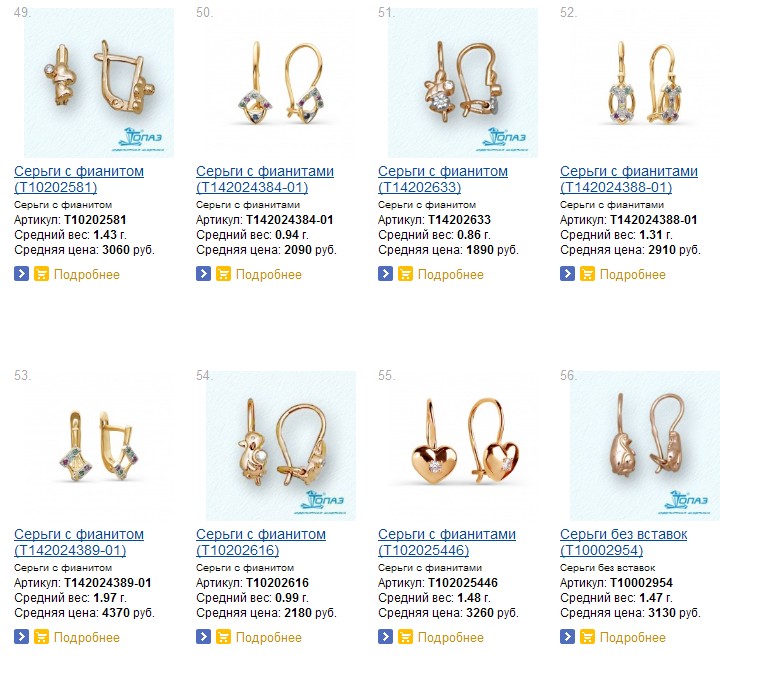Click the cart icon under item T10002954
This screenshot has height=686, width=769.
pyautogui.click(x=587, y=636)
